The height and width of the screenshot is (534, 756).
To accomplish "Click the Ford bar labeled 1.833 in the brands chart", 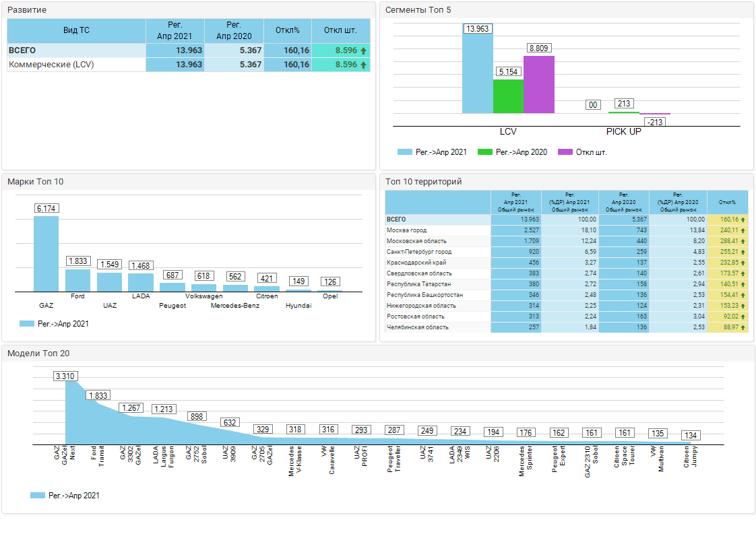I will pyautogui.click(x=77, y=280).
